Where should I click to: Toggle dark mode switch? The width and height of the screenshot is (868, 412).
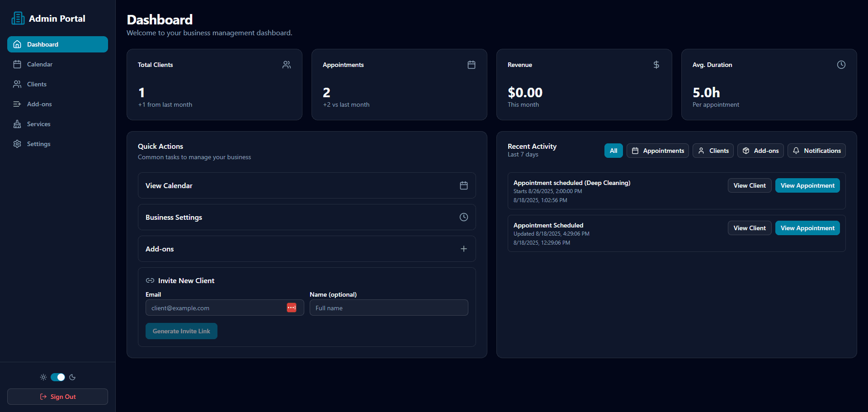(x=57, y=377)
